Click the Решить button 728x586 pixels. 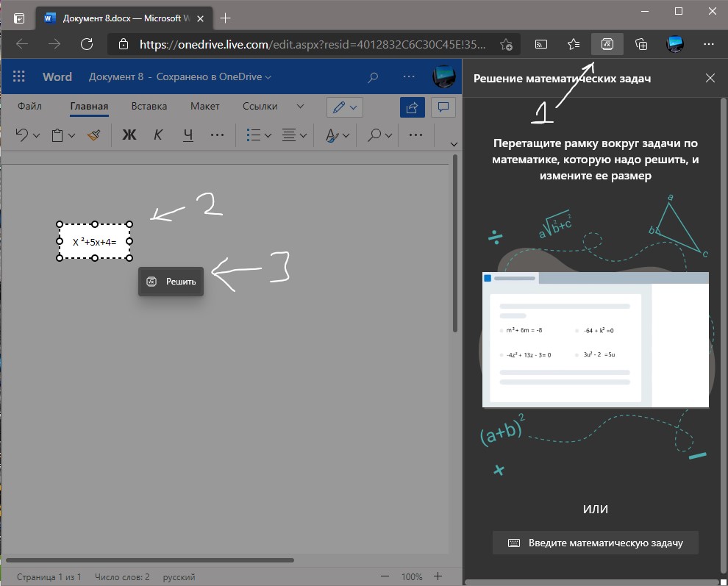[x=171, y=282]
